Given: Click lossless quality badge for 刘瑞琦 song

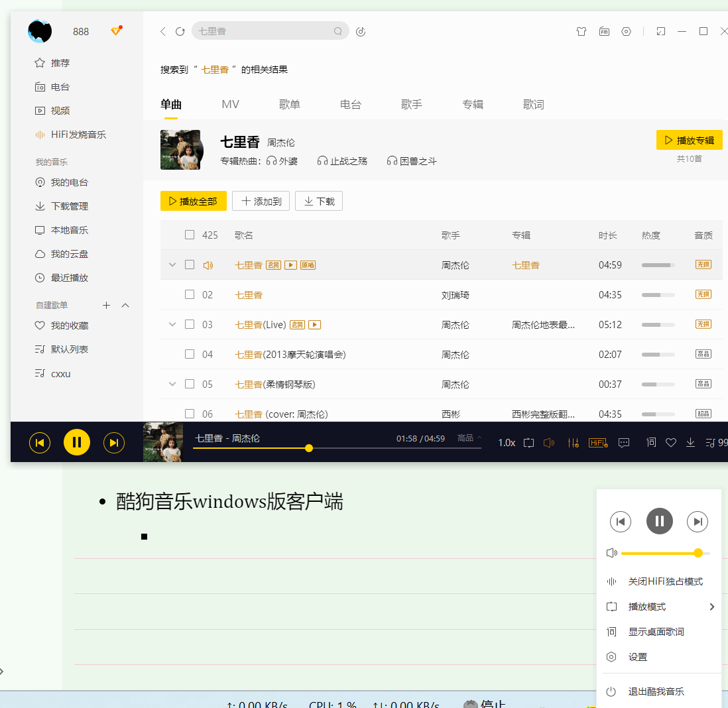Looking at the screenshot, I should tap(703, 294).
